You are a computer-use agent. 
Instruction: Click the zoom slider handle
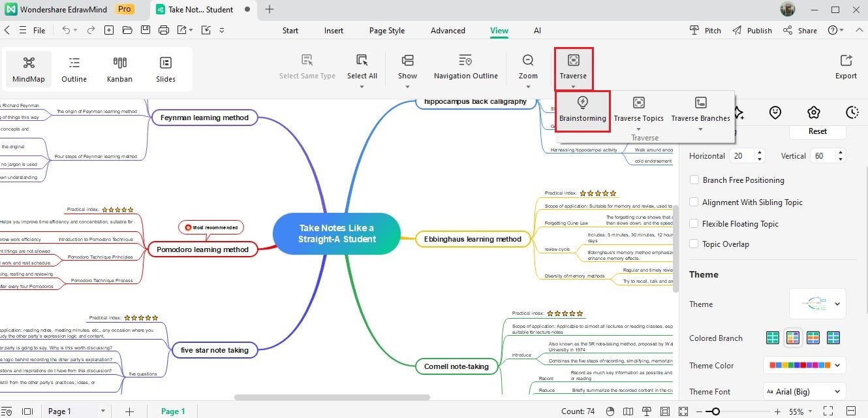[716, 411]
